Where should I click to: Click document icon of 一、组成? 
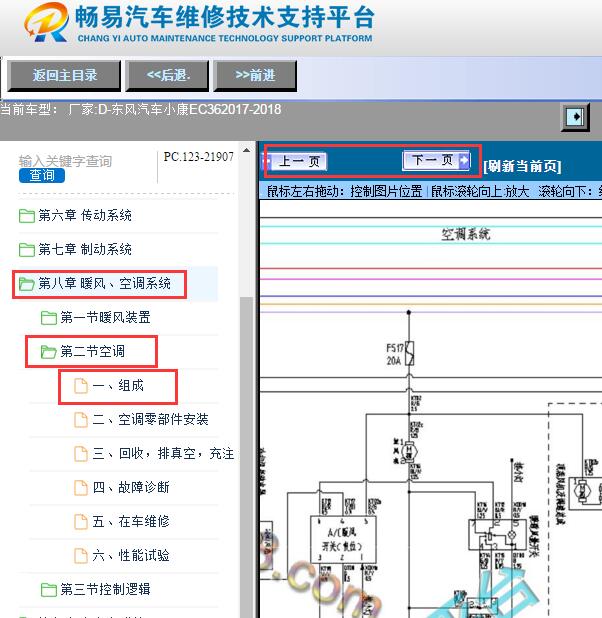[81, 386]
